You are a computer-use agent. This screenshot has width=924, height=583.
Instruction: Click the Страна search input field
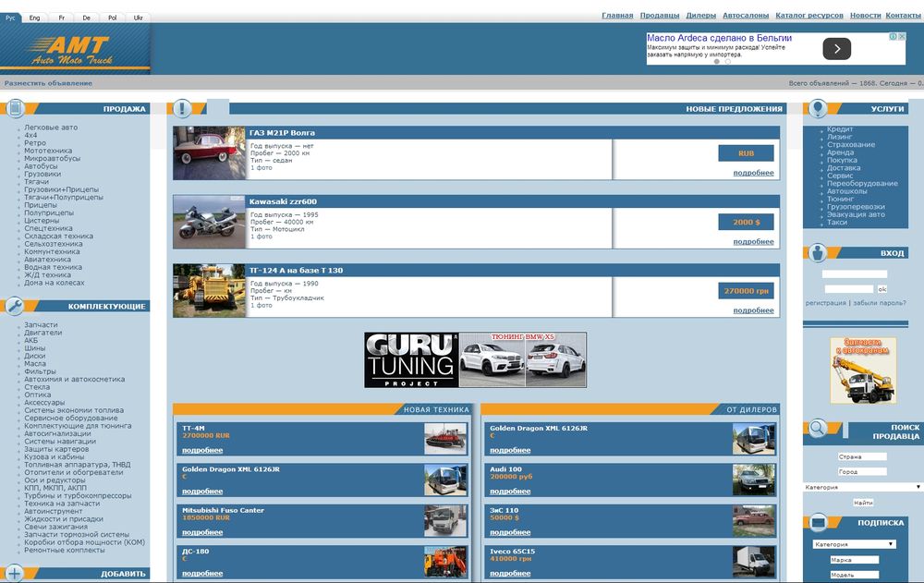coord(863,456)
